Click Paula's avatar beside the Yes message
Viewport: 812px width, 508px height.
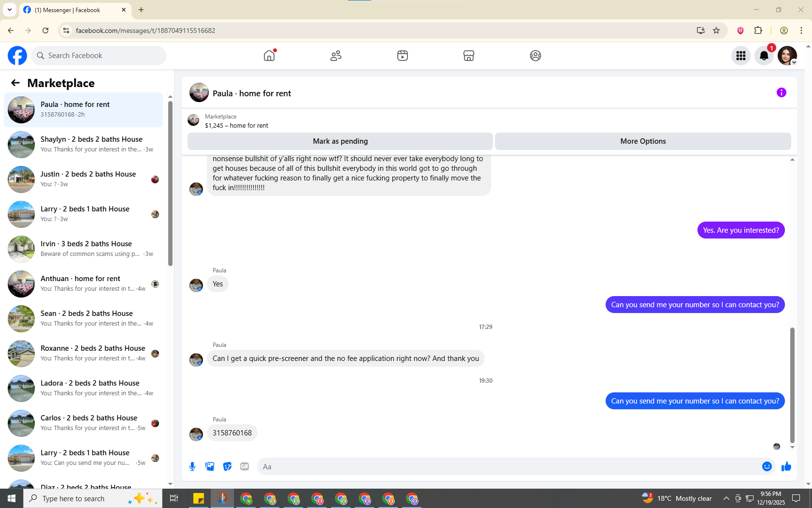[196, 285]
